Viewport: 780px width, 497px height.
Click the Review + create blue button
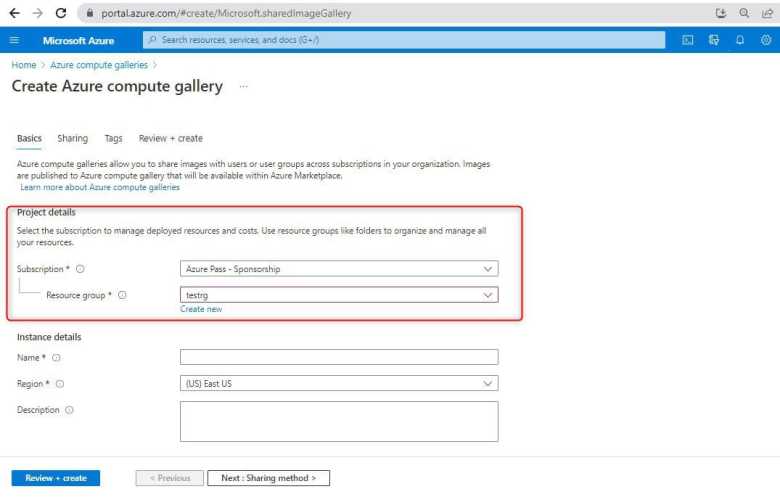[x=56, y=478]
